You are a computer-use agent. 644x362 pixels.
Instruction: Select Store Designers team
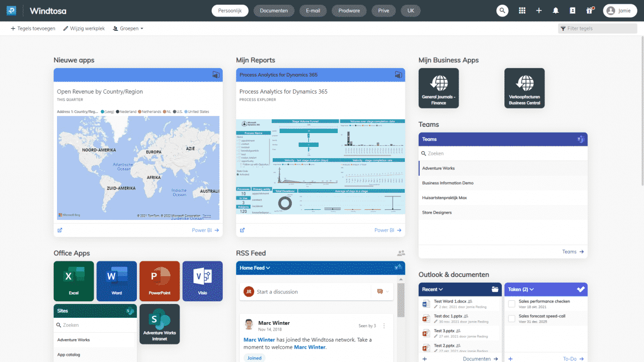tap(503, 212)
